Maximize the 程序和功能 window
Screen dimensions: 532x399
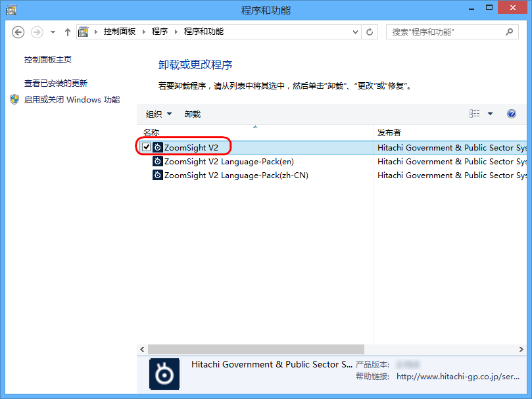click(489, 7)
